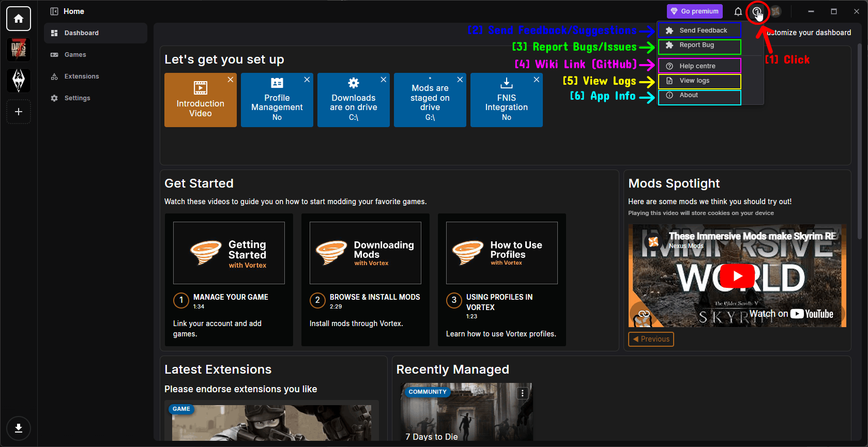Dismiss the Mods are staged on drive tile
Image resolution: width=868 pixels, height=447 pixels.
pos(460,80)
